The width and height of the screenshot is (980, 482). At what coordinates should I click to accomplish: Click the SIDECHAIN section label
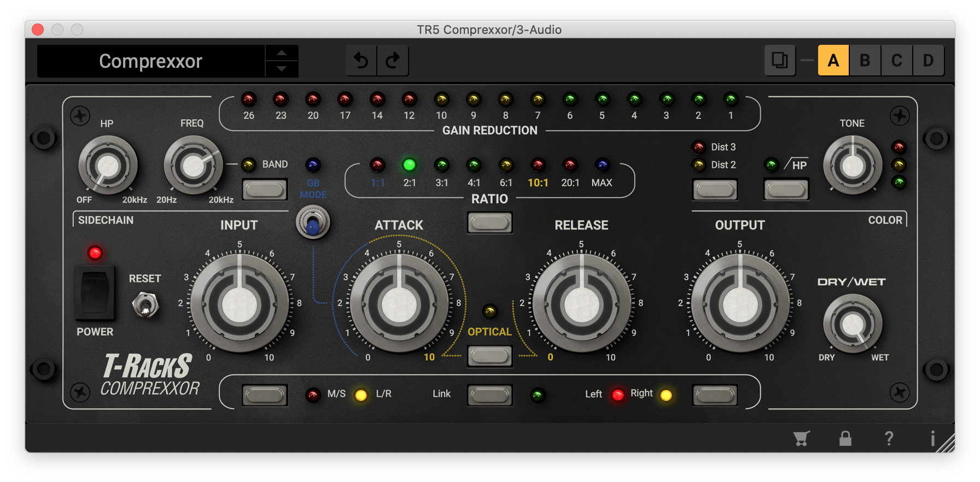click(x=106, y=220)
